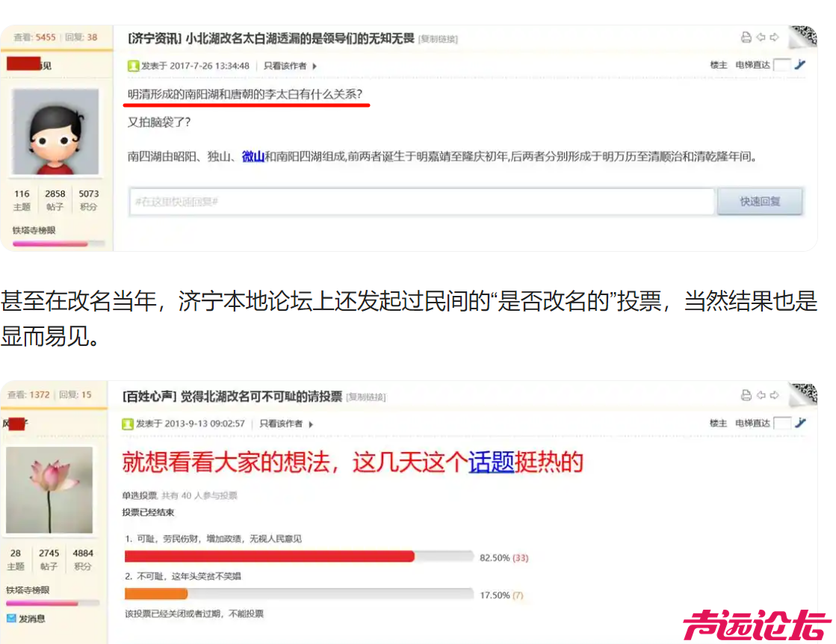Viewport: 836px width, 644px height.
Task: Expand 只看该作者 arrow in the 2017 post
Action: coord(315,66)
